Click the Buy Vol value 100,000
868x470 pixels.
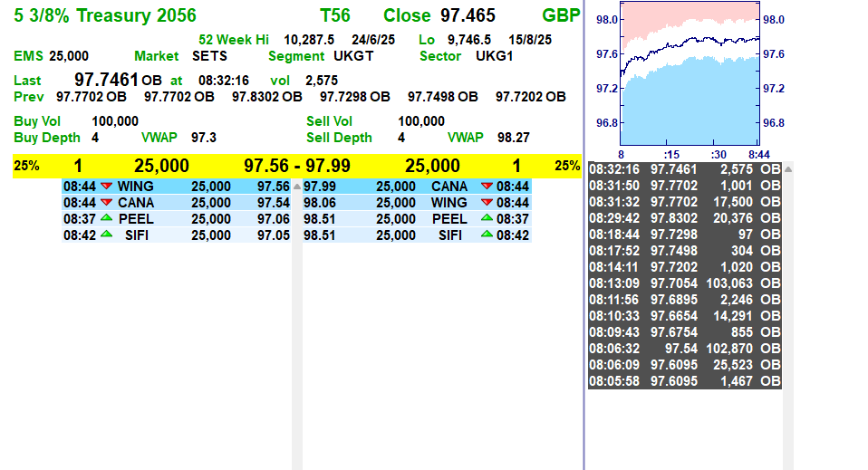tap(115, 121)
